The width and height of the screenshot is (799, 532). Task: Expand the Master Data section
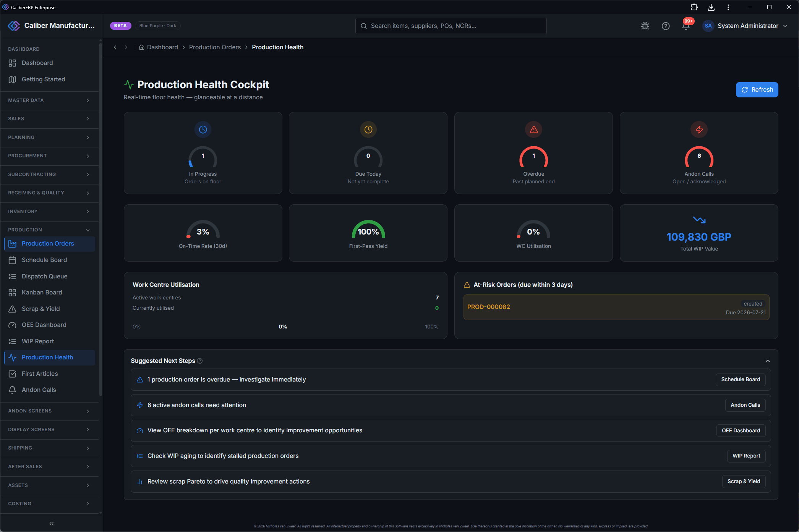click(49, 100)
